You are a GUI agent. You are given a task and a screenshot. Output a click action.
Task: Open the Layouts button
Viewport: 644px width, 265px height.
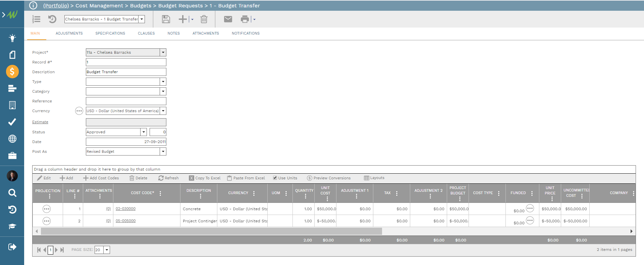[374, 178]
